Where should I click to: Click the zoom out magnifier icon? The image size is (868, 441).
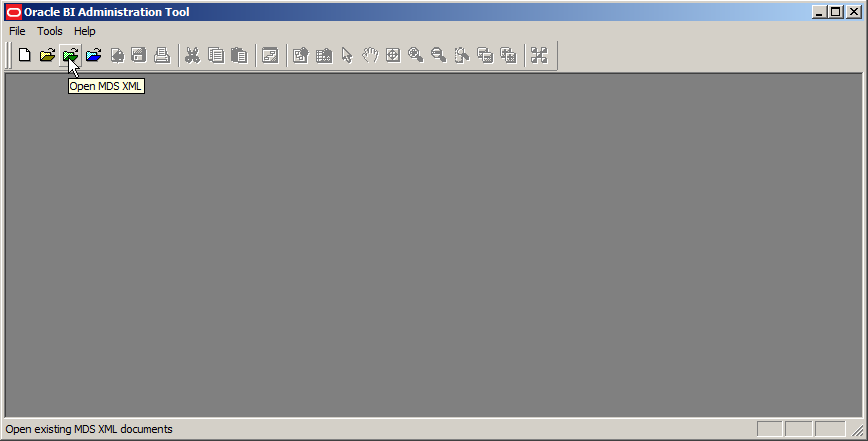[438, 55]
